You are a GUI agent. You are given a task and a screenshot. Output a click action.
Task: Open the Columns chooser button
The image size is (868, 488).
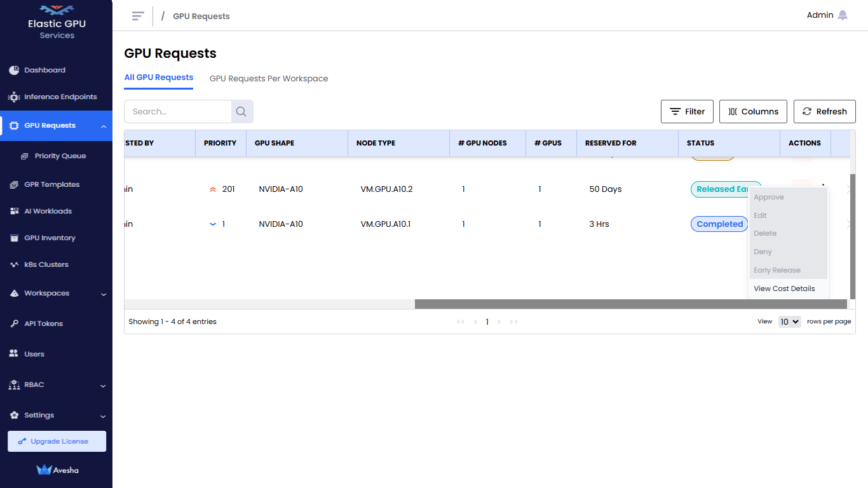(x=753, y=112)
